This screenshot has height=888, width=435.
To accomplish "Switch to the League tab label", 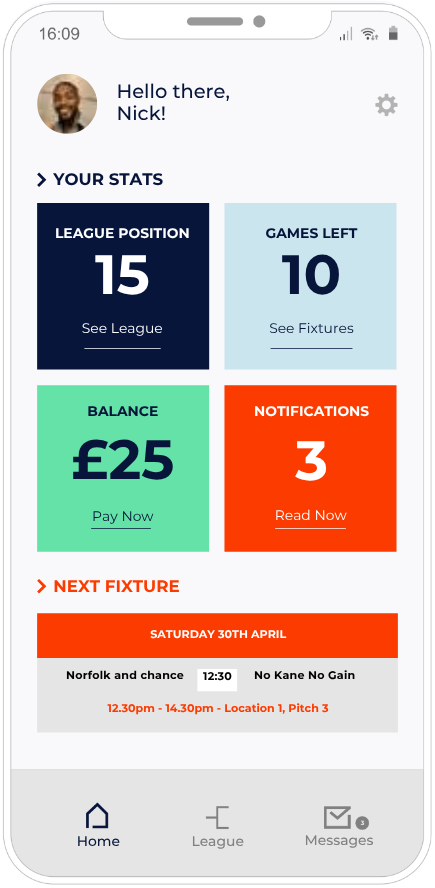I will pos(218,842).
